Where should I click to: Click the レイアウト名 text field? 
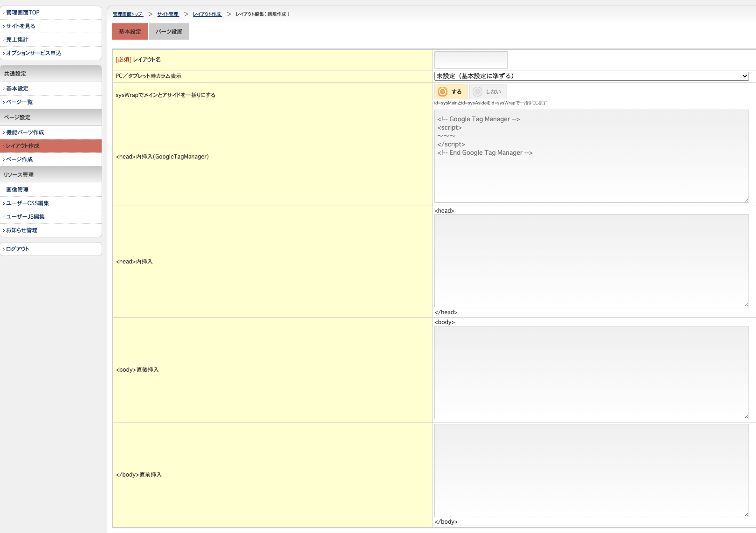click(471, 60)
